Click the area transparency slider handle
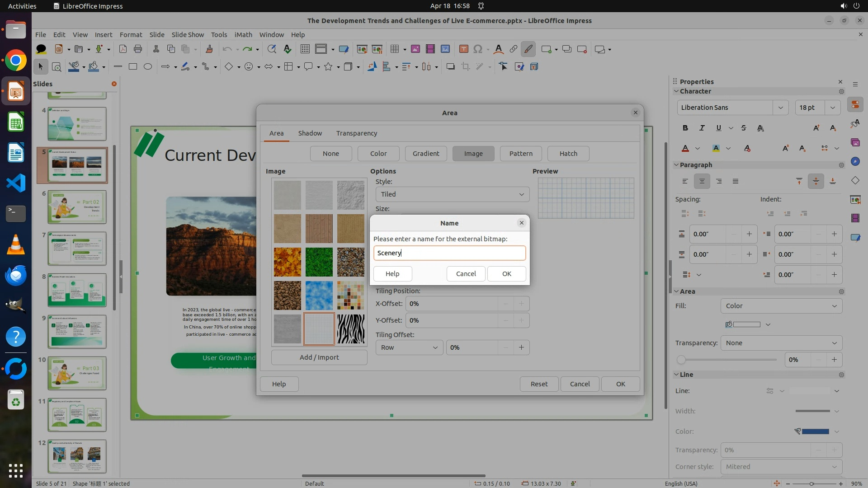The height and width of the screenshot is (488, 868). click(x=681, y=360)
